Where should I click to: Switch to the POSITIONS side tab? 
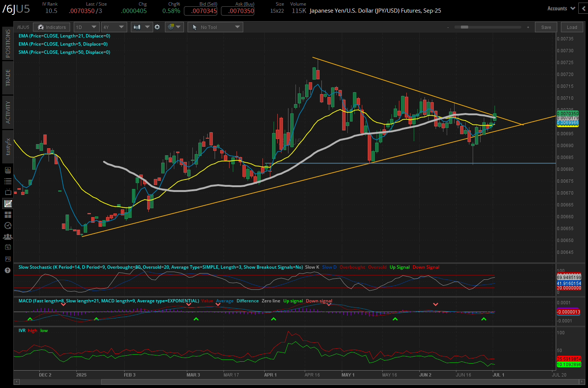pyautogui.click(x=8, y=43)
